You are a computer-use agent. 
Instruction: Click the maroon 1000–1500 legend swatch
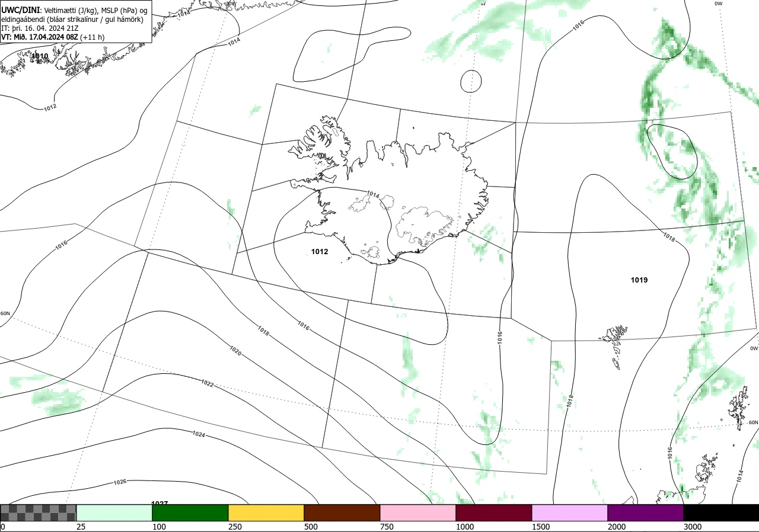coord(494,512)
